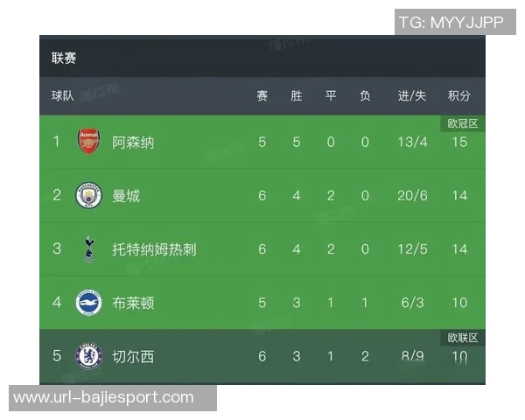Click the 欧冠区 zone label
The height and width of the screenshot is (420, 525).
click(x=463, y=124)
